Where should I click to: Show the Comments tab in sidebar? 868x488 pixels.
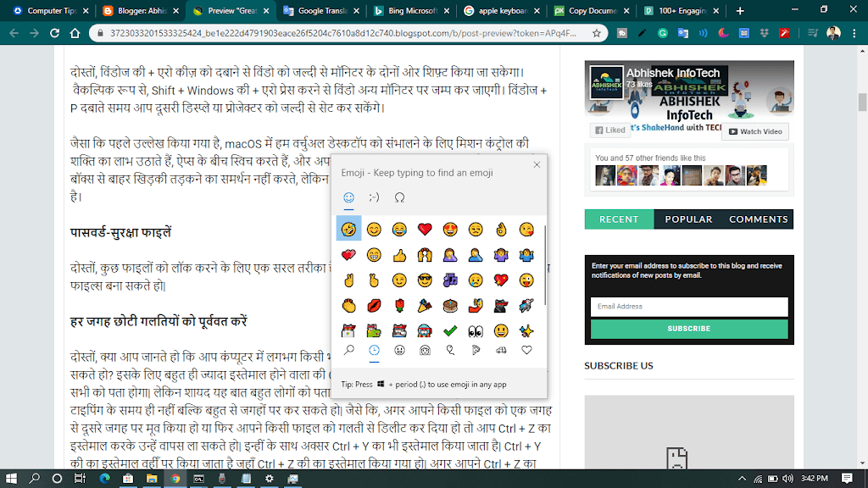tap(758, 219)
